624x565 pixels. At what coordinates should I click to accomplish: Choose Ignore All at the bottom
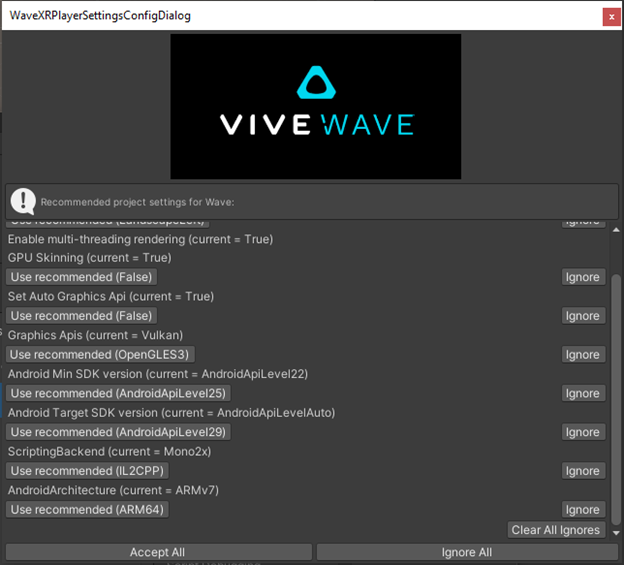tap(466, 552)
